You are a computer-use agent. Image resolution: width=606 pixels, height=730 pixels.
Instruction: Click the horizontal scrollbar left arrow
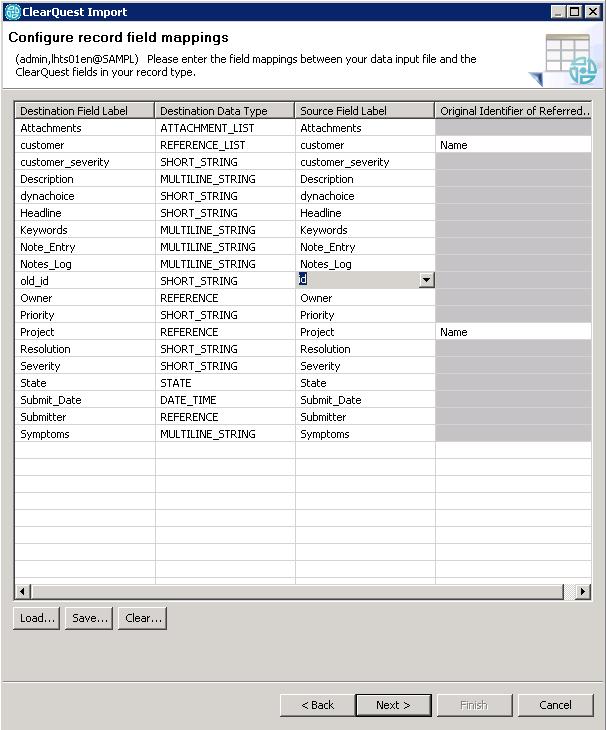(x=22, y=592)
